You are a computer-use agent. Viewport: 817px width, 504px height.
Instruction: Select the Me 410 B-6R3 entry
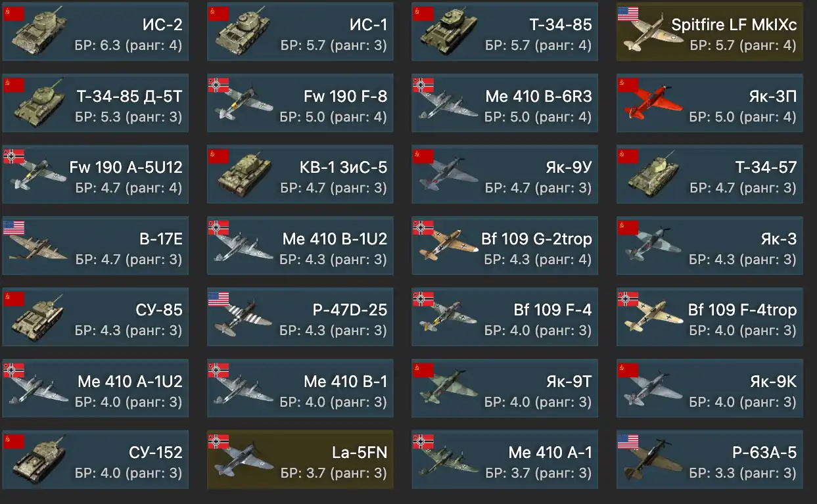pos(505,103)
